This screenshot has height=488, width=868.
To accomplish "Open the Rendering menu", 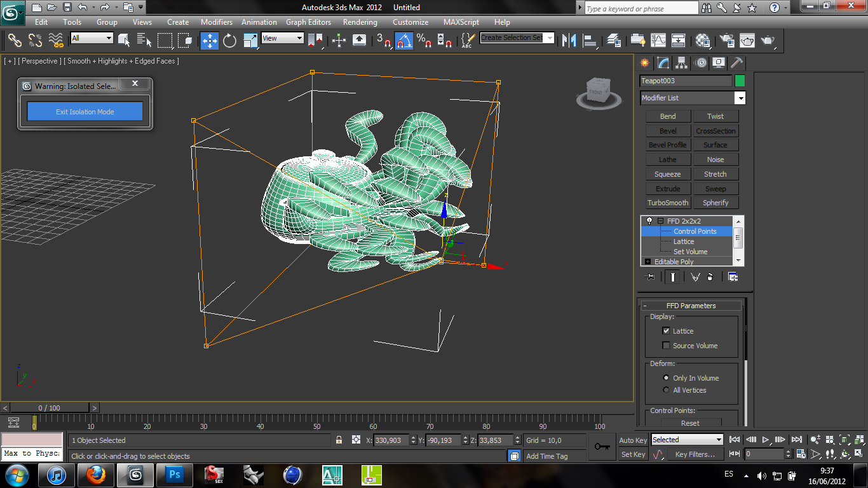I will tap(360, 22).
